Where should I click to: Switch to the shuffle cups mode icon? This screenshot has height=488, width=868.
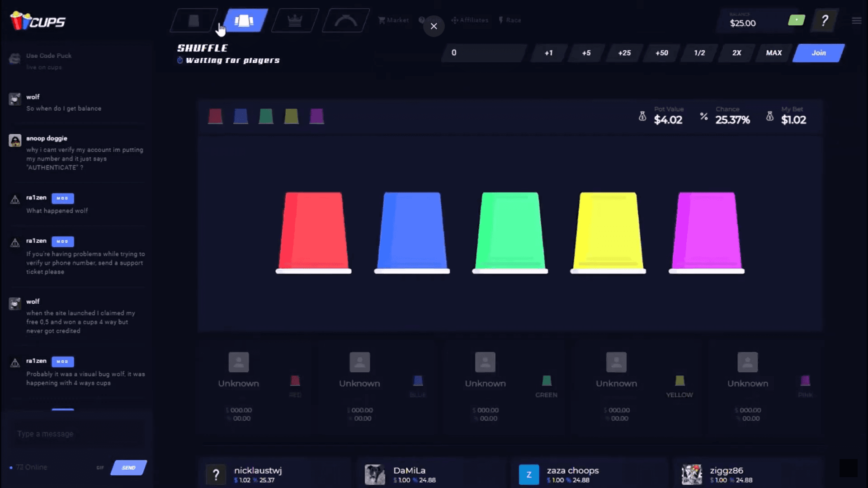pyautogui.click(x=244, y=21)
